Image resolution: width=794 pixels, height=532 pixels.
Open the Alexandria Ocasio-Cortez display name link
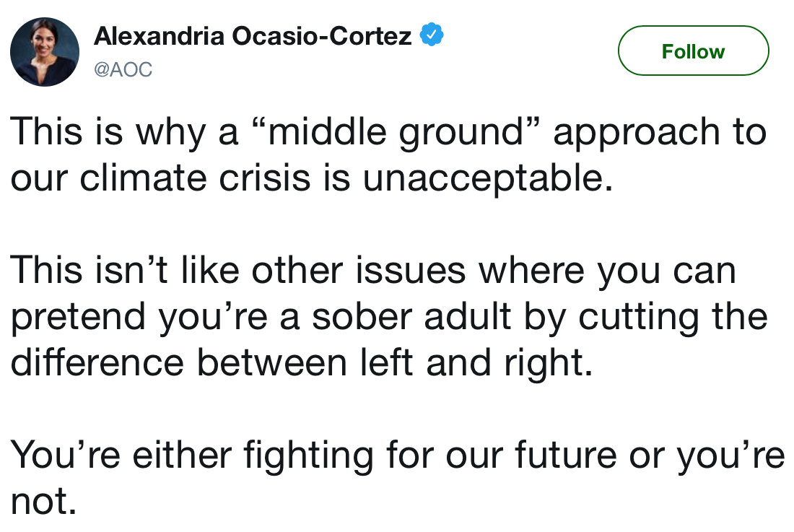tap(253, 35)
